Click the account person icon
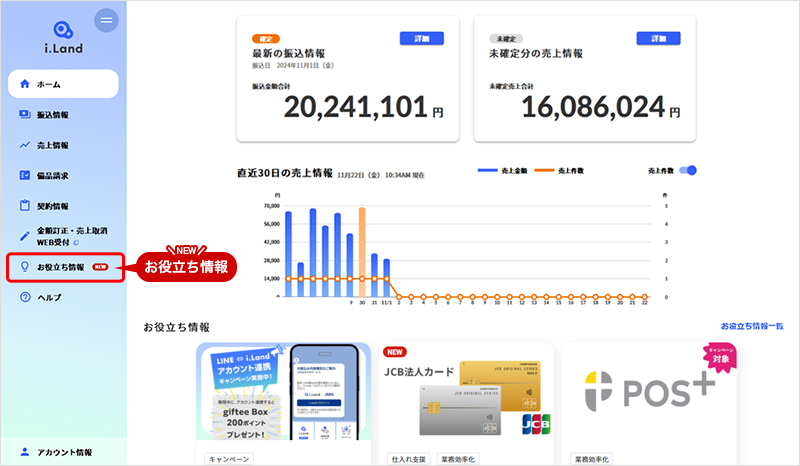800x466 pixels. tap(24, 452)
